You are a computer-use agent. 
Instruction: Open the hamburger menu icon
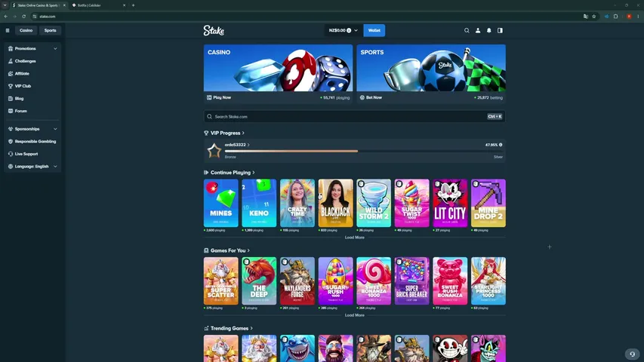pos(8,30)
